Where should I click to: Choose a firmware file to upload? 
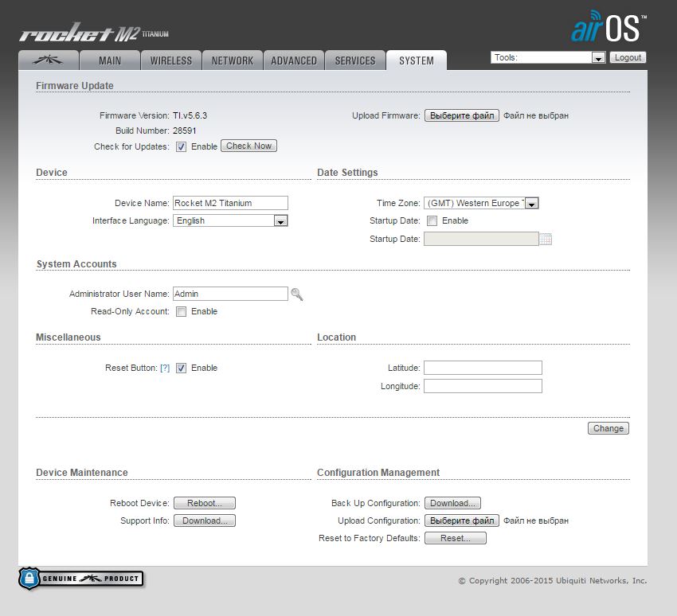[462, 115]
